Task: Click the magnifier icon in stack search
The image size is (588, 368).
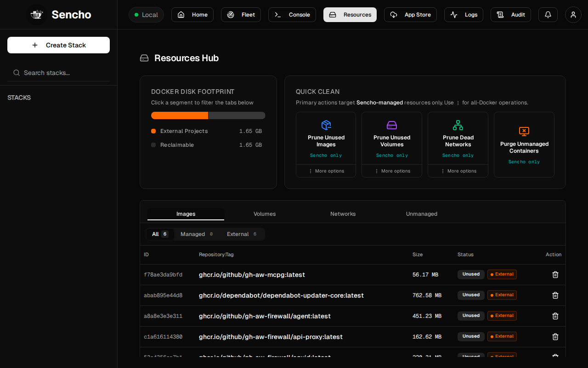Action: (17, 73)
